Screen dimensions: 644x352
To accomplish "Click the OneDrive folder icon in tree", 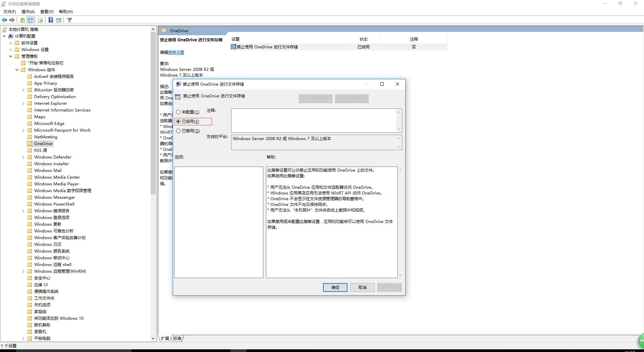I will click(x=30, y=144).
